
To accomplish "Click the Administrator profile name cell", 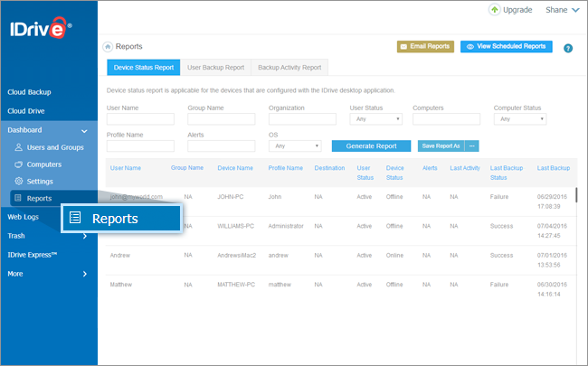I will coord(286,226).
